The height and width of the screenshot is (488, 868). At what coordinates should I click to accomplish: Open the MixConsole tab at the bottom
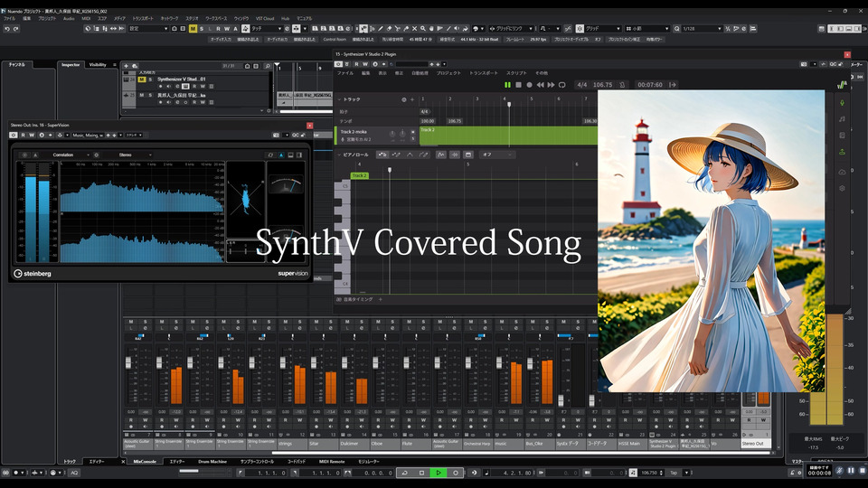(145, 461)
